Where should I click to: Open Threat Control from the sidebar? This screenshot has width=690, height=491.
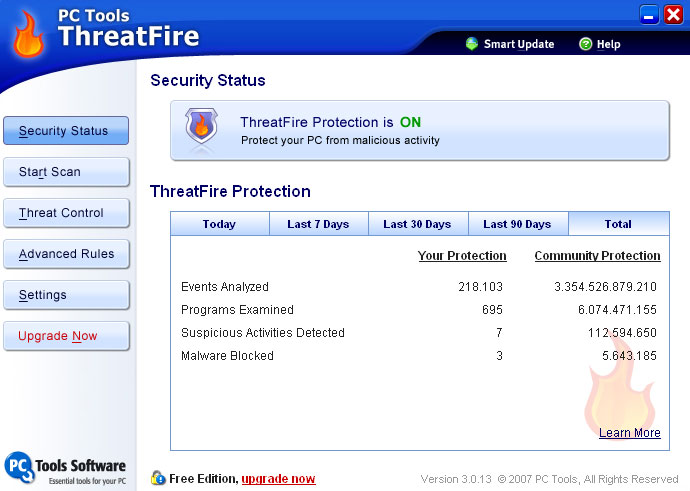click(x=66, y=213)
